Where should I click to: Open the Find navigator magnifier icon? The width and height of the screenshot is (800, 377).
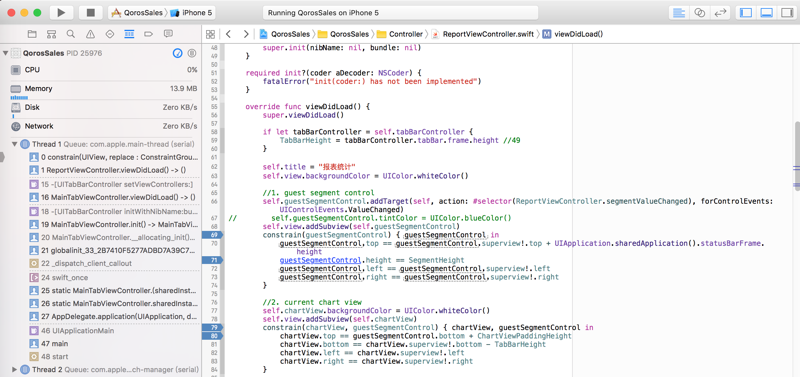[x=71, y=34]
